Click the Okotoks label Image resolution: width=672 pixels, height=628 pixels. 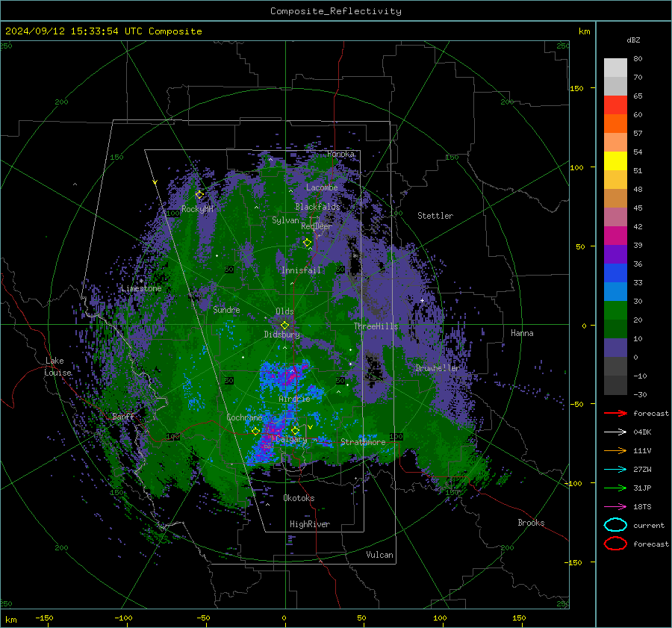pyautogui.click(x=299, y=497)
